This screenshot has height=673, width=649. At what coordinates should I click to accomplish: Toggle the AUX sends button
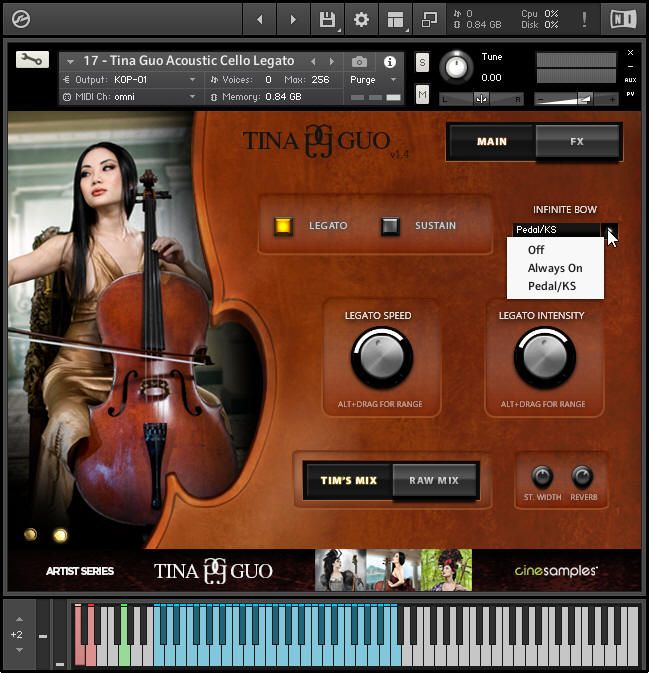630,80
